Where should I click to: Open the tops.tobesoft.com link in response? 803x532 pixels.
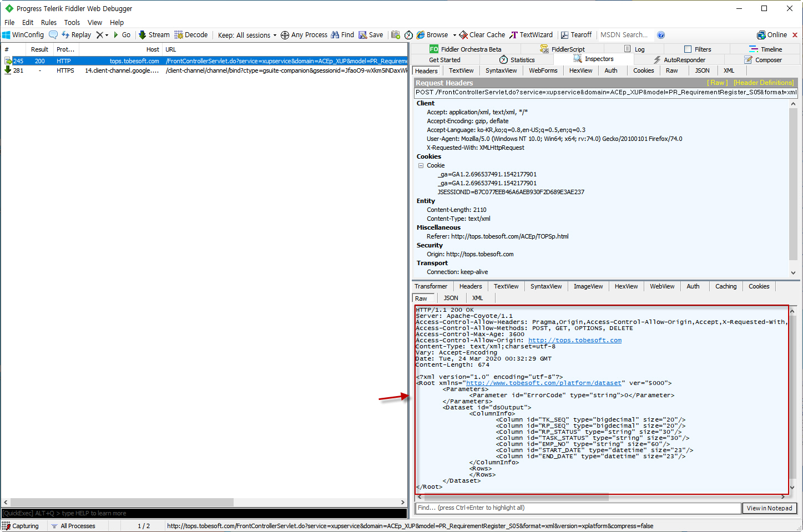click(x=574, y=340)
